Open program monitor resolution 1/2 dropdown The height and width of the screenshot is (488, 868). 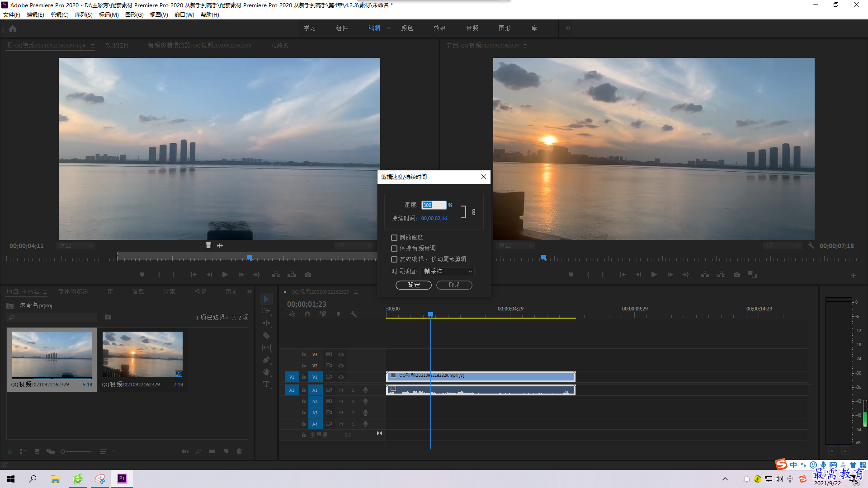(783, 246)
